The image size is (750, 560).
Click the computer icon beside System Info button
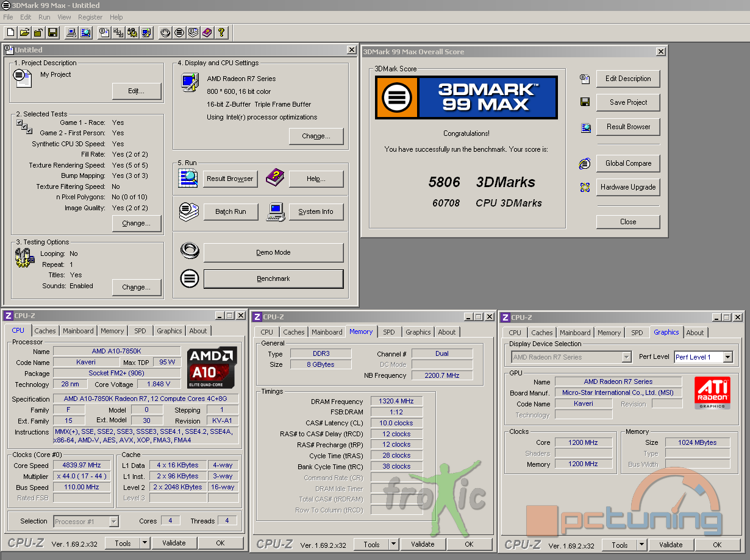(276, 211)
